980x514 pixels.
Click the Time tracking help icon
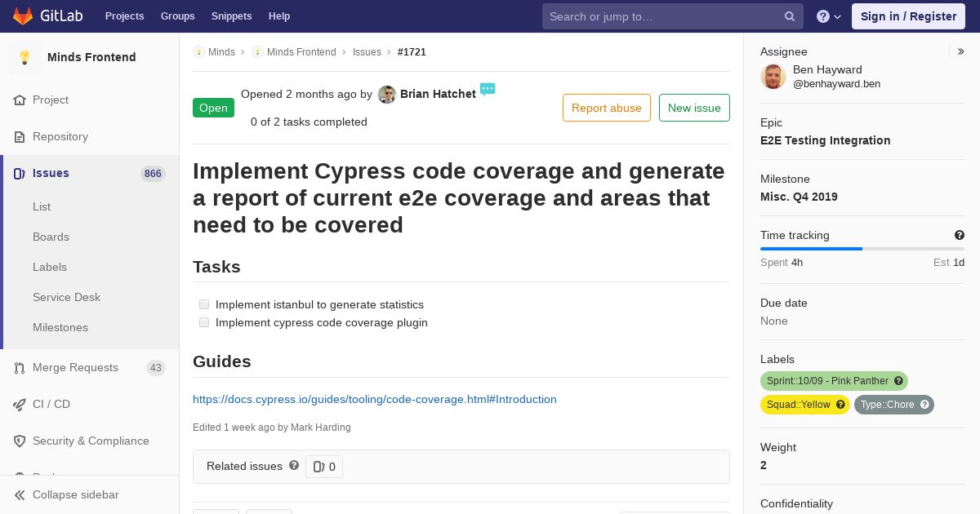click(960, 235)
